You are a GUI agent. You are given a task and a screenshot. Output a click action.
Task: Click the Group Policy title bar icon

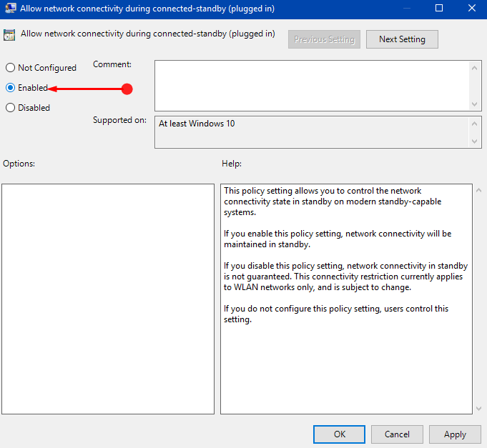point(11,9)
